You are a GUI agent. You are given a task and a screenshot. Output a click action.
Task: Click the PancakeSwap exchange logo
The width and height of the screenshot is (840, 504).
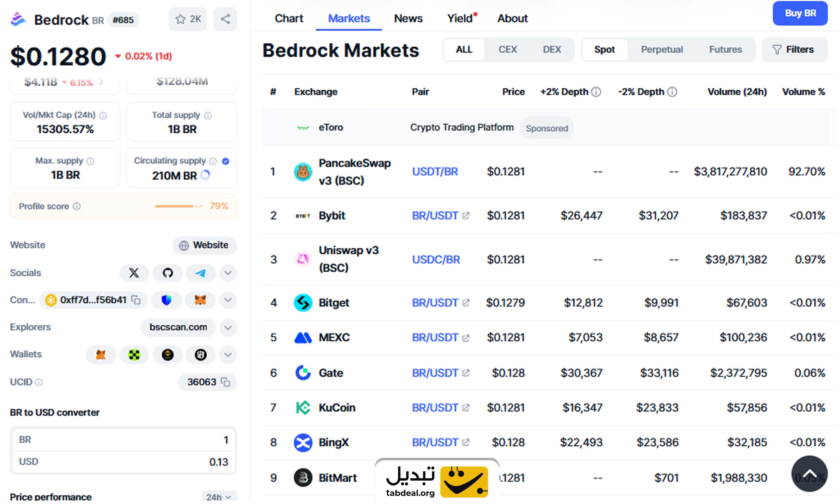click(303, 172)
